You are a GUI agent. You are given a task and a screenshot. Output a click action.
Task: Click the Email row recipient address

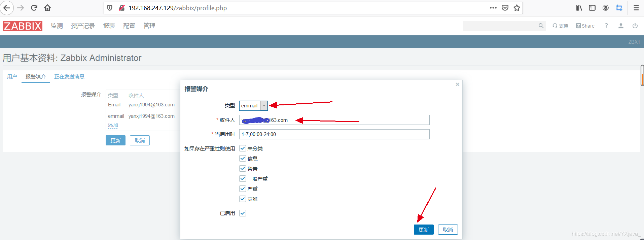click(x=151, y=105)
